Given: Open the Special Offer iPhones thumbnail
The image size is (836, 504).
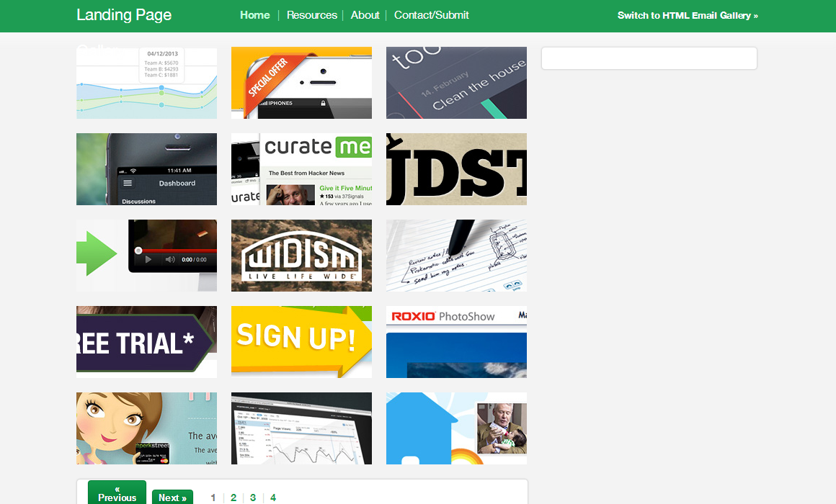Looking at the screenshot, I should click(301, 83).
